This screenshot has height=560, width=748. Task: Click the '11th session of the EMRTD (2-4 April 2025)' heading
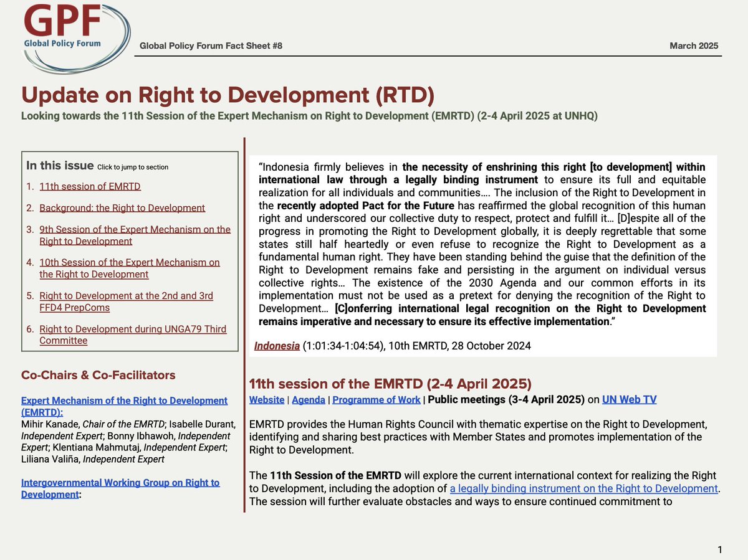pos(390,382)
